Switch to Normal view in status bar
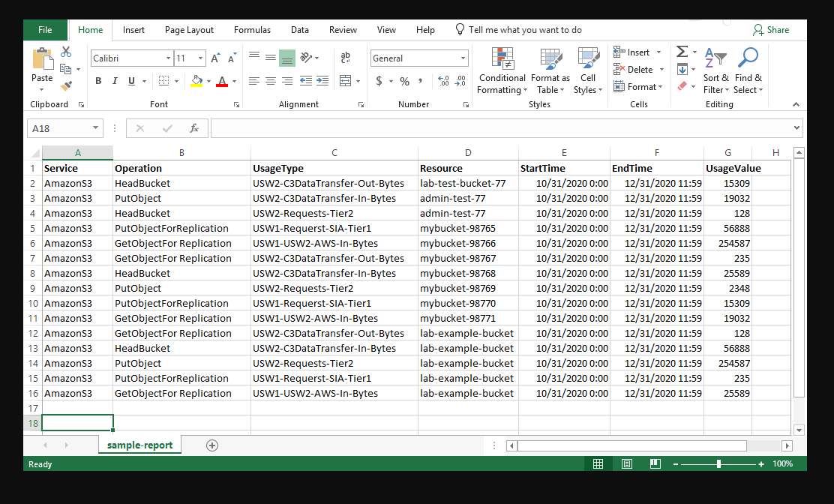This screenshot has height=504, width=834. click(x=598, y=464)
